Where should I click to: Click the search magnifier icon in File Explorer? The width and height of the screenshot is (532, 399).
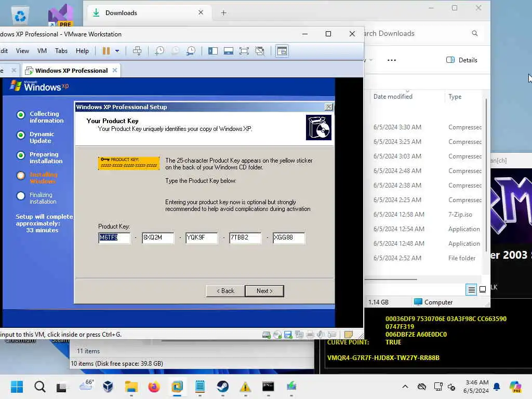[x=475, y=33]
